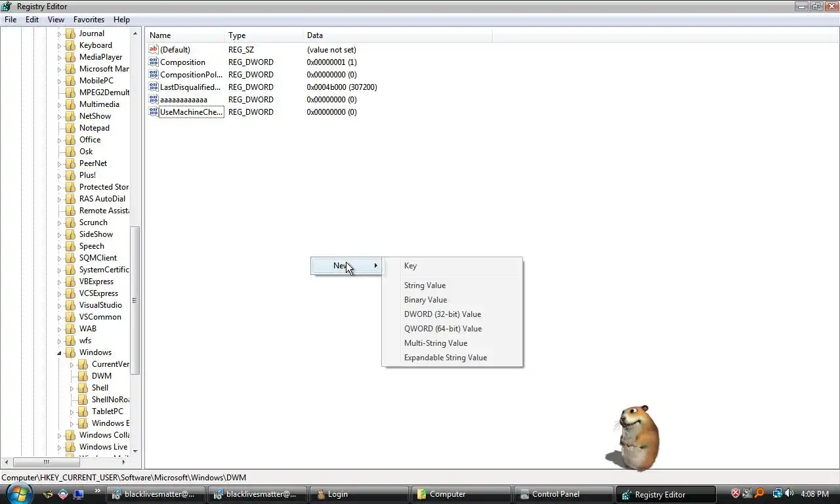Choose Expandable String Value
Image resolution: width=840 pixels, height=504 pixels.
point(452,358)
